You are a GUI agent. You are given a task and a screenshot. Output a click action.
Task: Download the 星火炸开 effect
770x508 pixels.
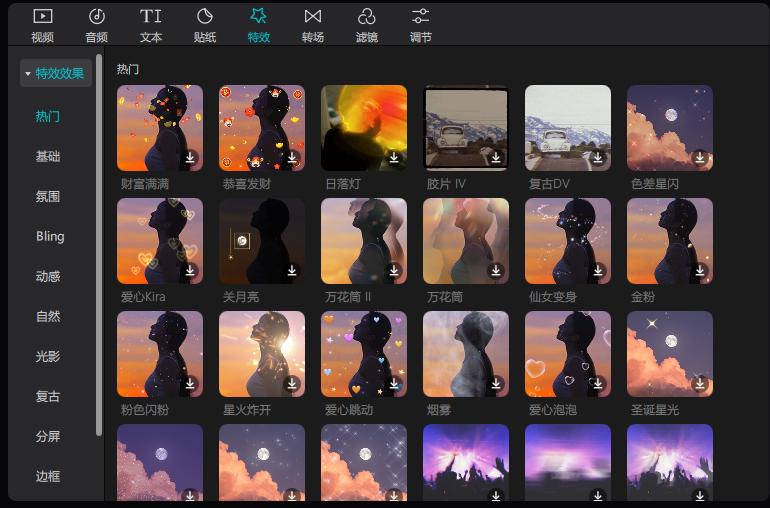point(292,384)
